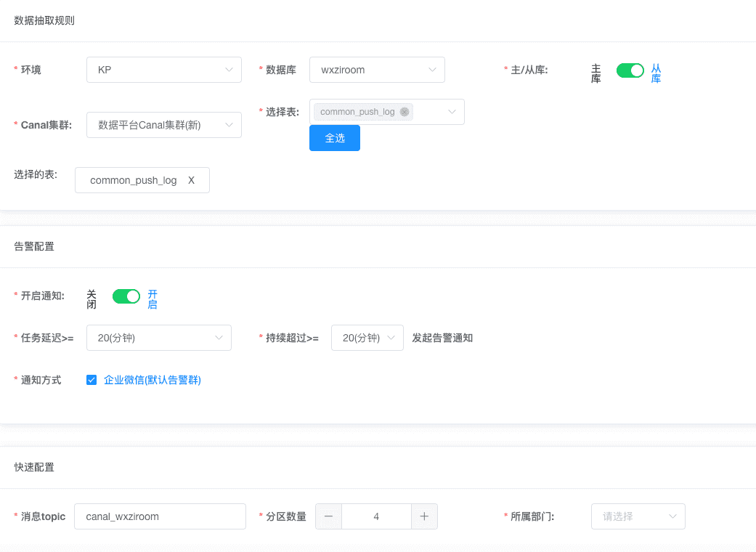Screen dimensions: 756x552
Task: Decrease 分区数量 with minus button
Action: (x=328, y=516)
